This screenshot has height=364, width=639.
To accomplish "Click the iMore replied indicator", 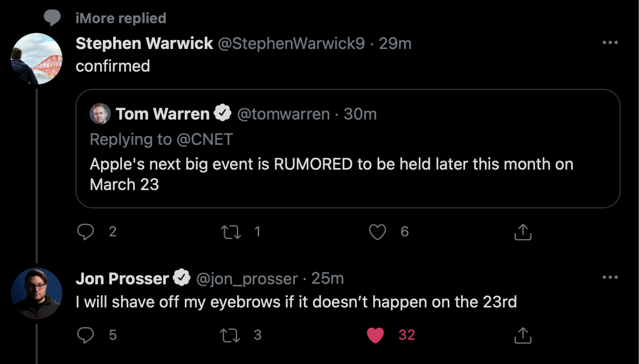I will [x=121, y=18].
